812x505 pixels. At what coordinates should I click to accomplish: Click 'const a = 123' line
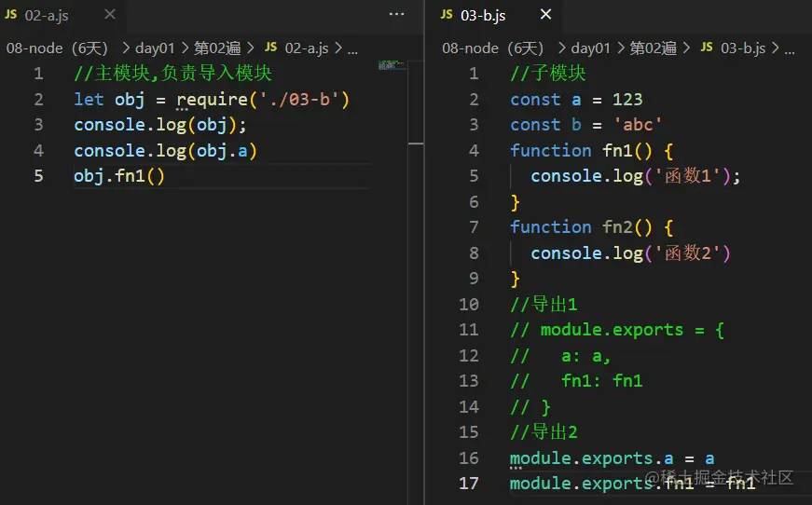pos(576,100)
